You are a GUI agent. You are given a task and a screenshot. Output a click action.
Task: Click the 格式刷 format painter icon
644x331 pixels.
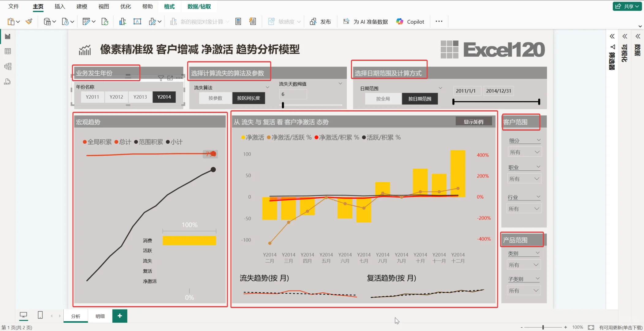coord(28,21)
